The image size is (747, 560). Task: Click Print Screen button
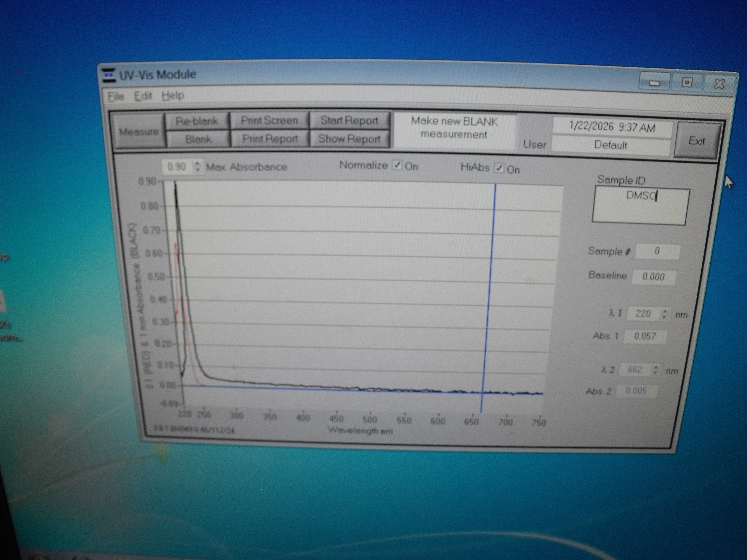(x=269, y=121)
